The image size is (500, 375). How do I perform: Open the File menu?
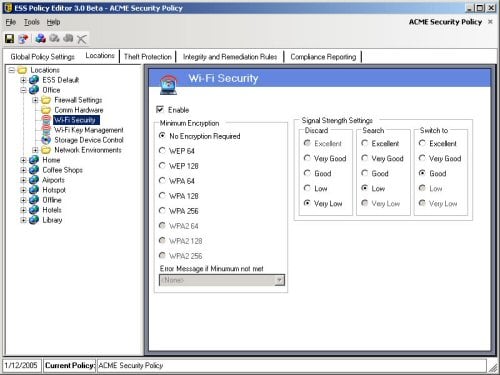coord(11,22)
